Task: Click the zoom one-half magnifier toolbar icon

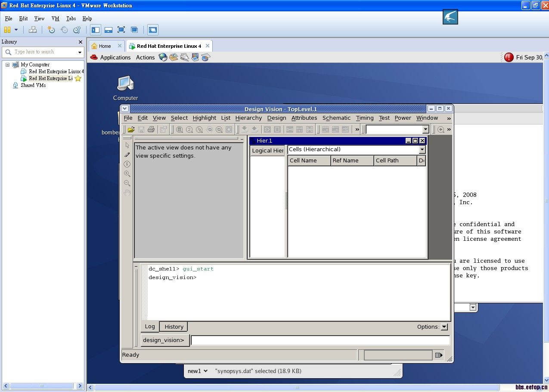Action: coord(199,129)
